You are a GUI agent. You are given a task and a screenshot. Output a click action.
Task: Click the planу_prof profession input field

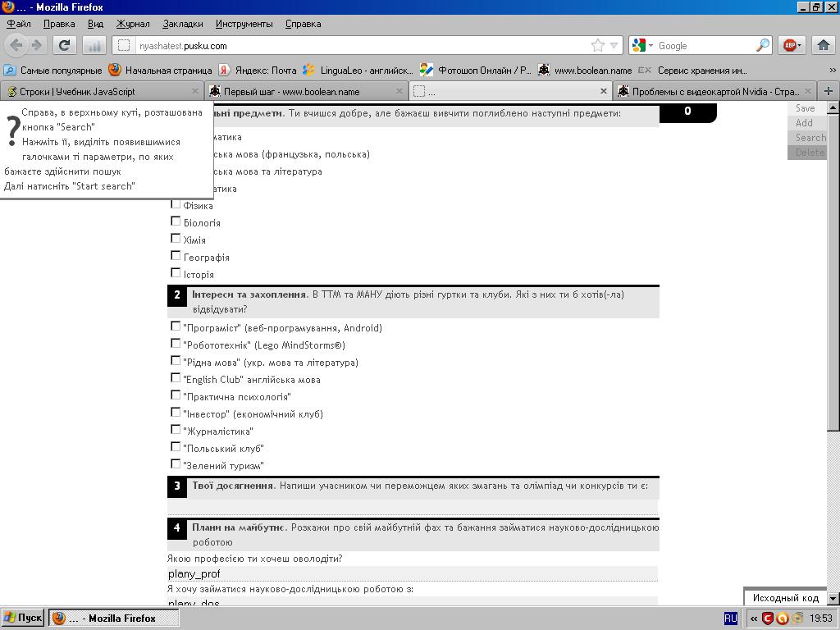point(412,573)
